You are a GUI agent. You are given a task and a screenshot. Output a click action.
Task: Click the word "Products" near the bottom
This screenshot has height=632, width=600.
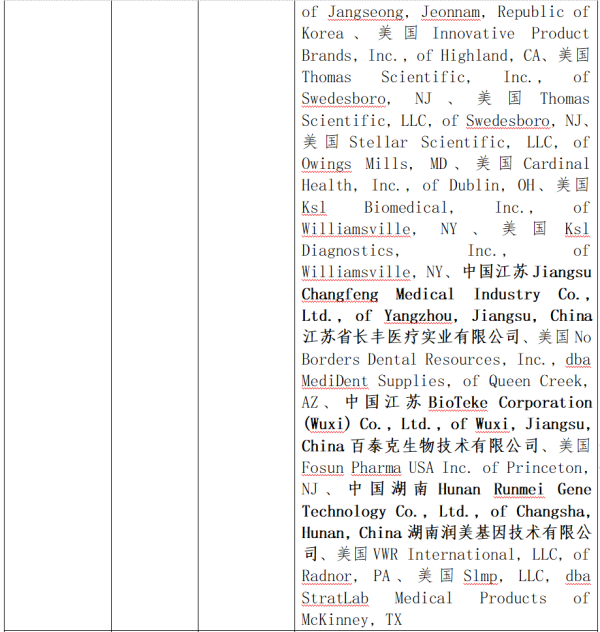click(513, 599)
